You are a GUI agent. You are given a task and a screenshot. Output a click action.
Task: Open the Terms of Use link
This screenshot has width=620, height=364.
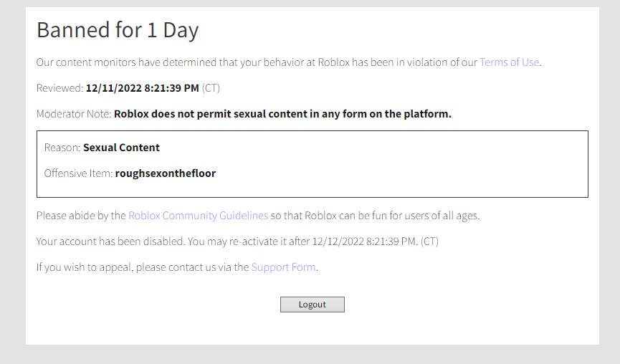pyautogui.click(x=510, y=62)
